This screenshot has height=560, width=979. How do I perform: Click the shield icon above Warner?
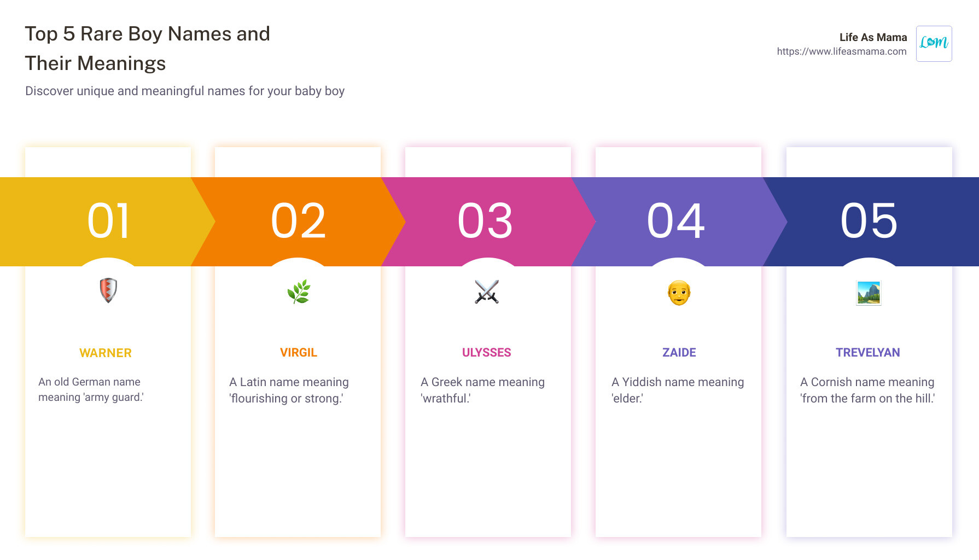(108, 290)
